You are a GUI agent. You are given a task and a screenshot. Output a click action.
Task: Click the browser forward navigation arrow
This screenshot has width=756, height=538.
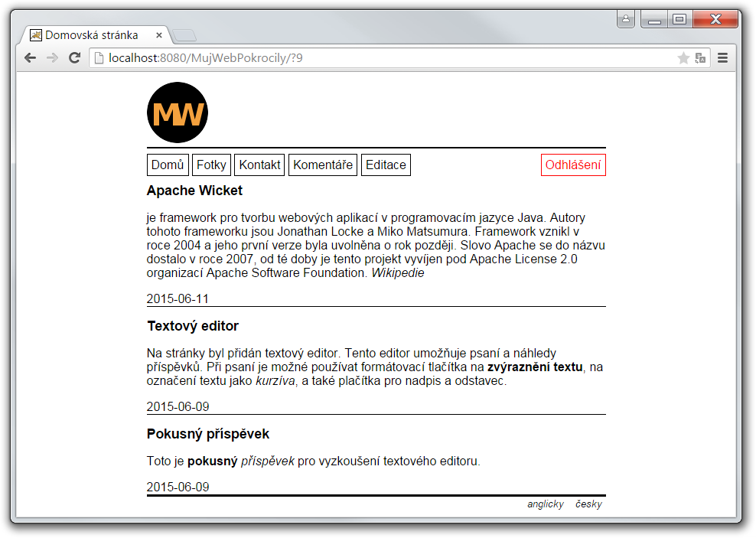(x=51, y=57)
